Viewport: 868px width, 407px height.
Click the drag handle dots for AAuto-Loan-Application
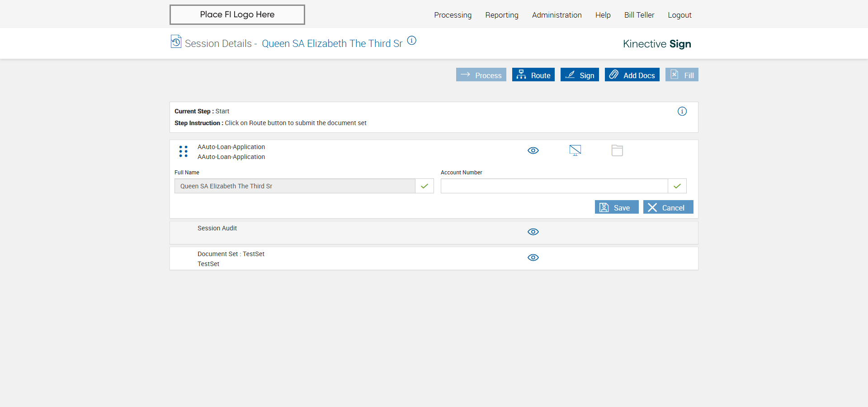pyautogui.click(x=183, y=151)
